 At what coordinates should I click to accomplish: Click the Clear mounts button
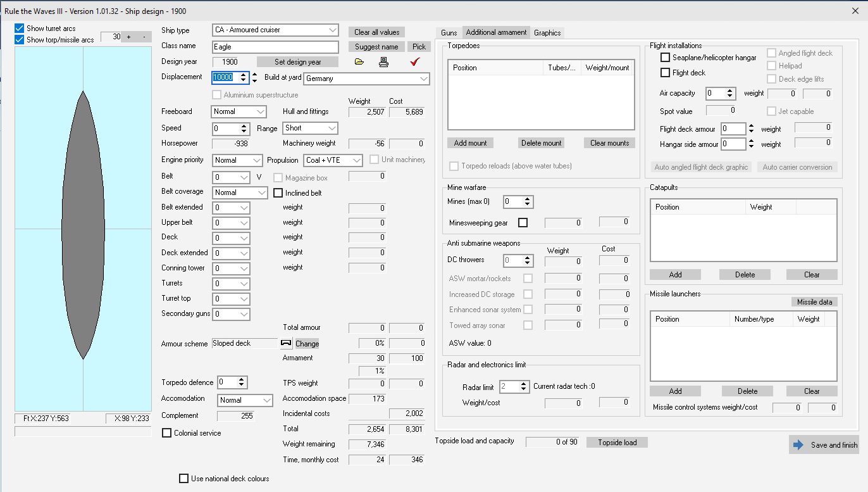point(609,143)
